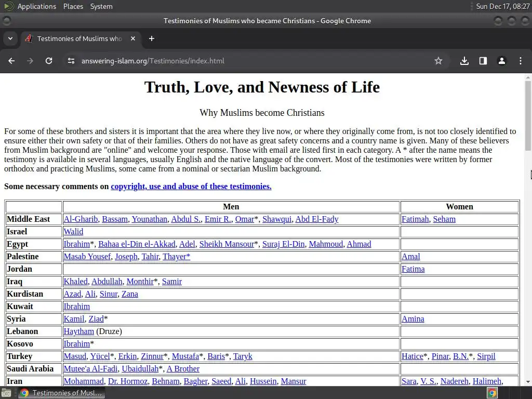Open Thayer testimony in Palestine row

(176, 257)
